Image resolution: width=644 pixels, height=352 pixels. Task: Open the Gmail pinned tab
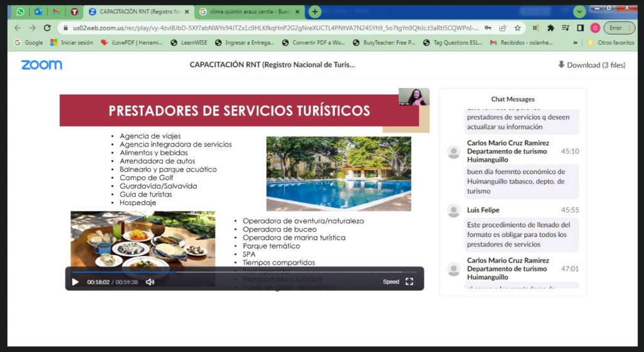click(56, 12)
